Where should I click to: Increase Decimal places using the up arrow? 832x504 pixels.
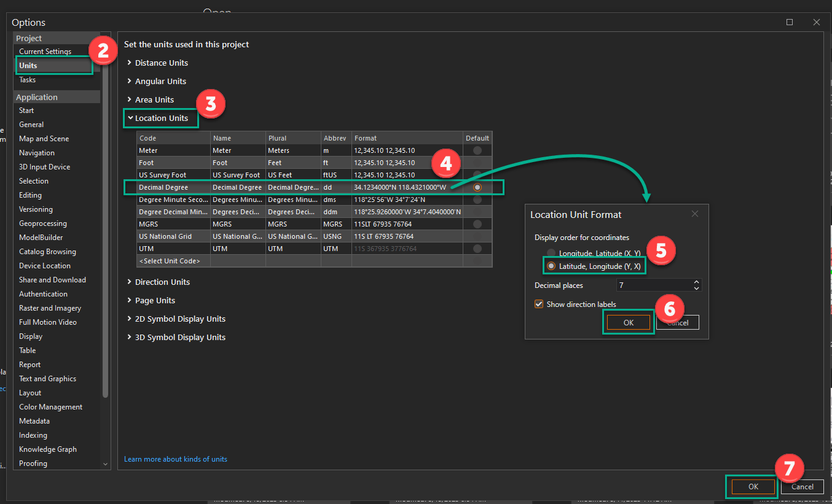[696, 282]
